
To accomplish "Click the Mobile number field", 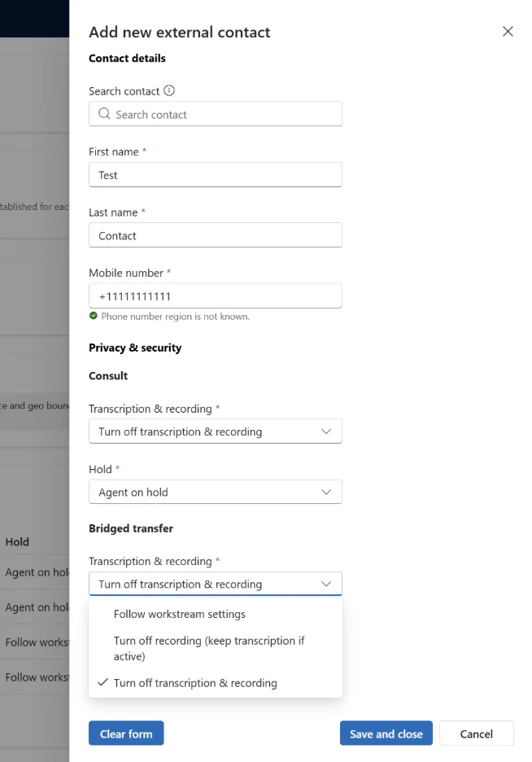I will click(215, 296).
